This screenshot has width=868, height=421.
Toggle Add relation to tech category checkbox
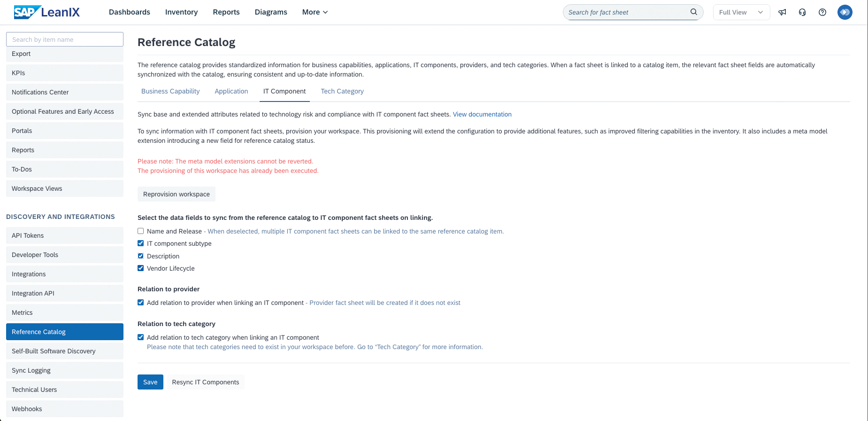coord(140,337)
